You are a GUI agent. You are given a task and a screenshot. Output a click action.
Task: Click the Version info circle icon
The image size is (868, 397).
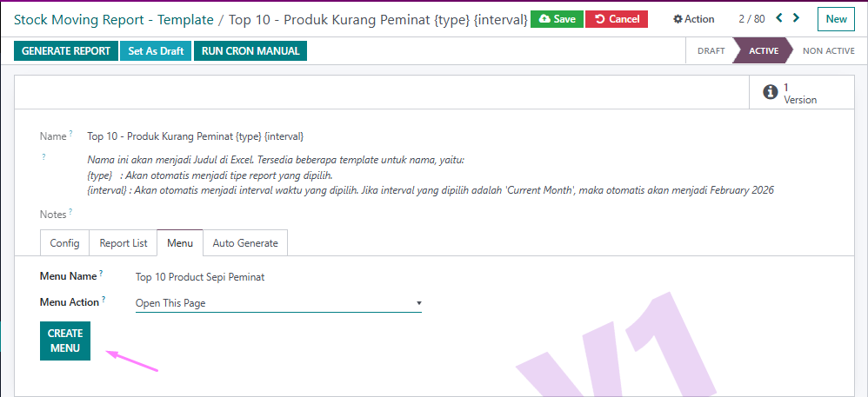click(x=770, y=92)
